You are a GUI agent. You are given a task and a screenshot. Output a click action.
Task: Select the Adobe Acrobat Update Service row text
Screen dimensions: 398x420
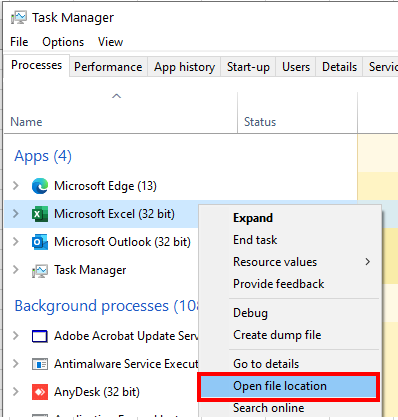pos(126,336)
